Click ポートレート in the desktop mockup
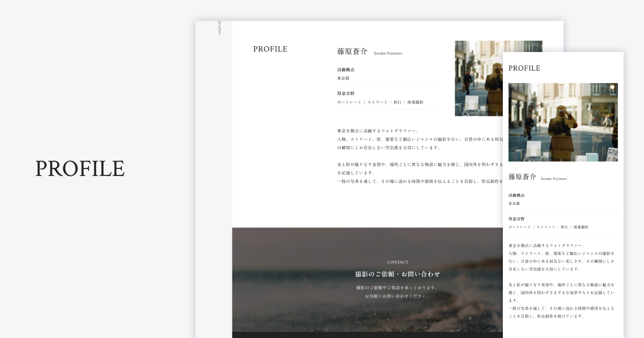This screenshot has height=338, width=644. [349, 102]
